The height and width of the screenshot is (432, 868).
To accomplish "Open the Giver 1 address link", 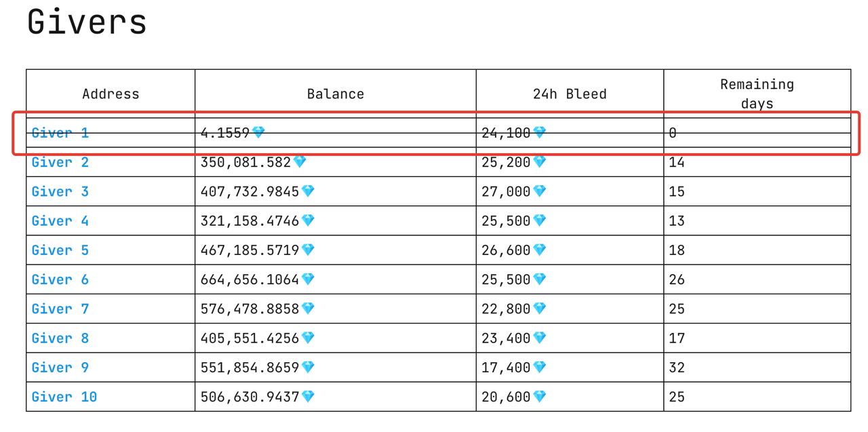I will [x=60, y=133].
